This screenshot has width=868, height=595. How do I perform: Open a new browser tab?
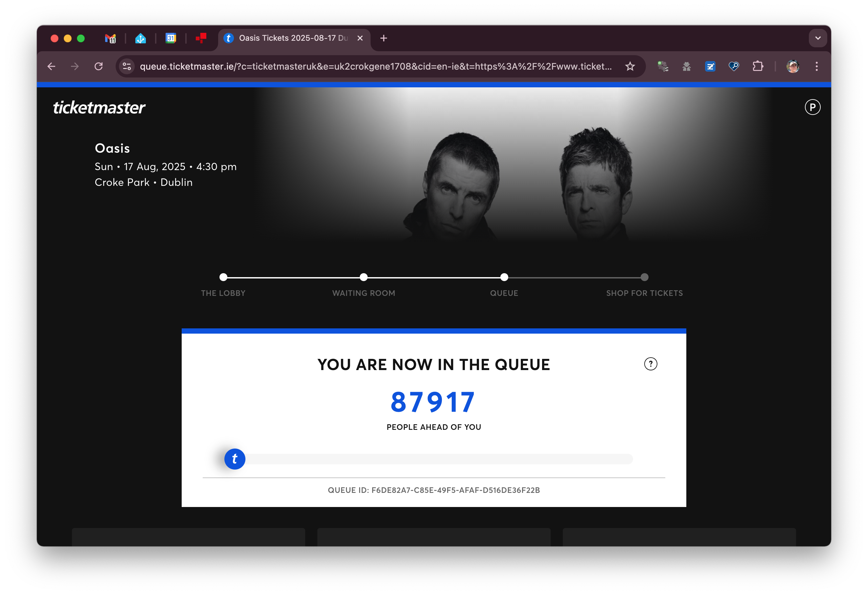pos(384,38)
